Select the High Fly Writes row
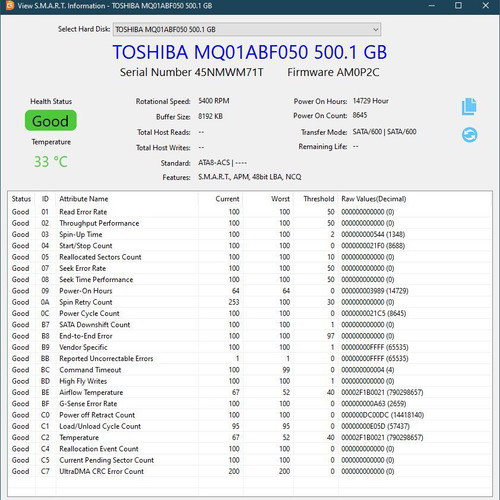 click(250, 381)
